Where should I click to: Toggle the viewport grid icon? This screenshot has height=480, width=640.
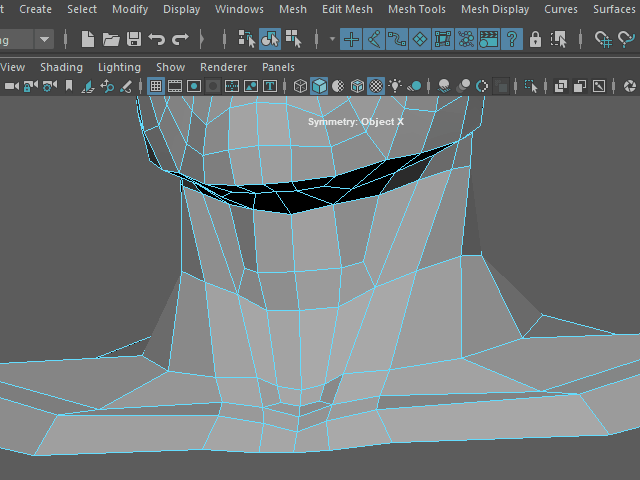156,86
